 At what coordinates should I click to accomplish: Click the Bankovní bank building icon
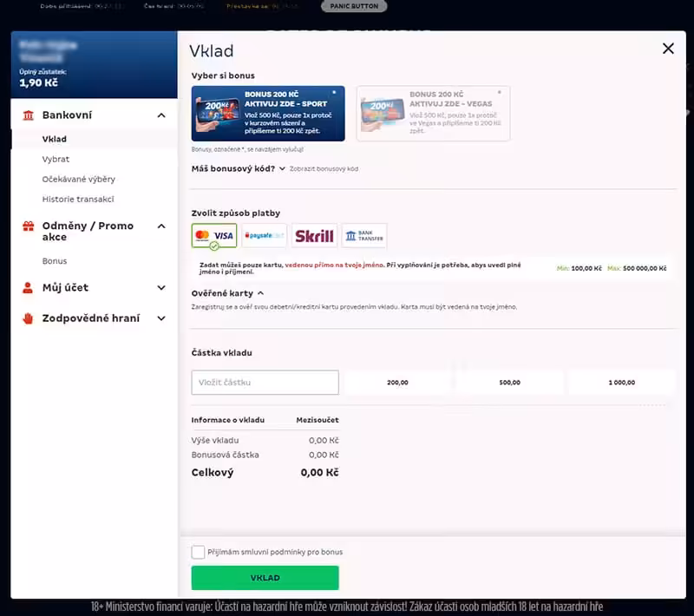(x=29, y=115)
